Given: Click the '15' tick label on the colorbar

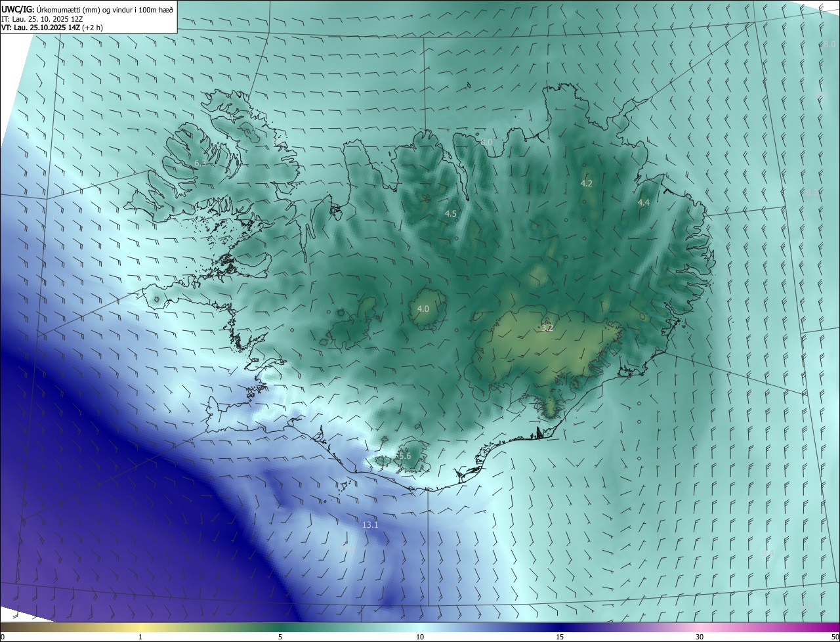Looking at the screenshot, I should (560, 637).
